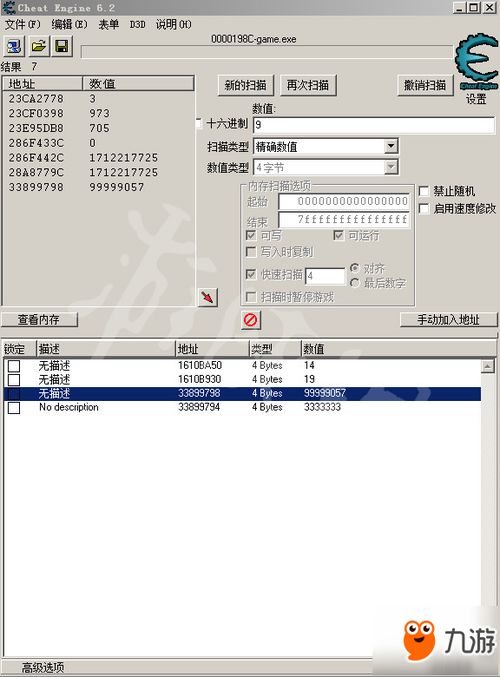Click the address list scrollbar up arrow
This screenshot has width=500, height=677.
pyautogui.click(x=487, y=367)
